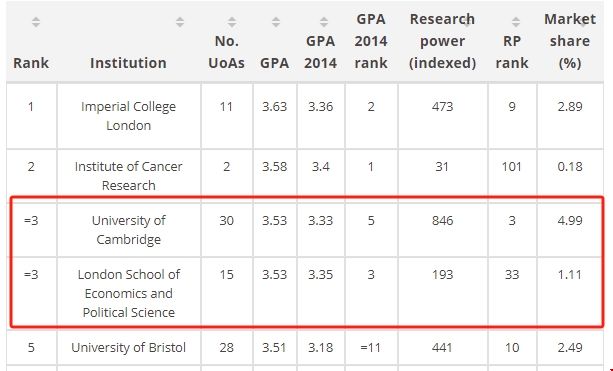Click Bristol GPA 2014 rank =11

point(371,347)
